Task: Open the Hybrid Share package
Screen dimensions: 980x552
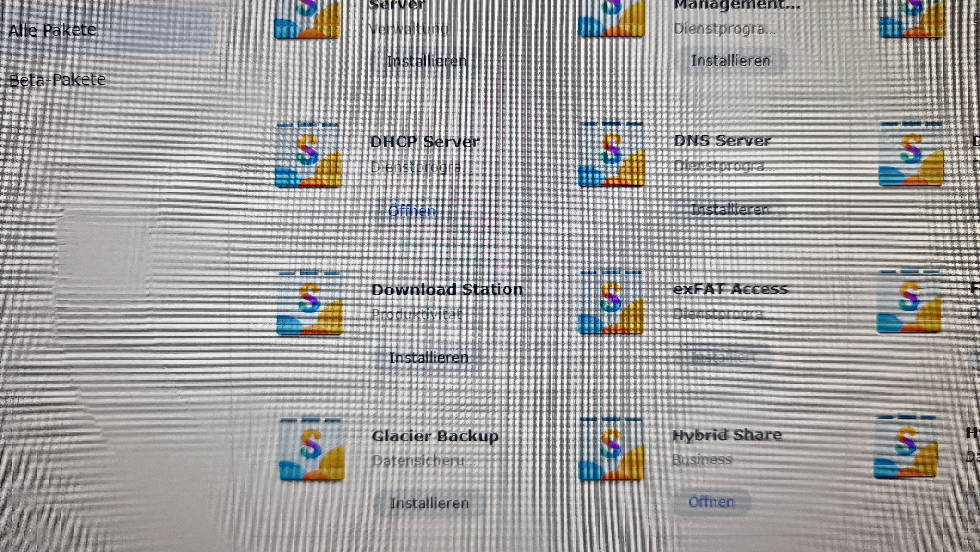Action: click(711, 502)
